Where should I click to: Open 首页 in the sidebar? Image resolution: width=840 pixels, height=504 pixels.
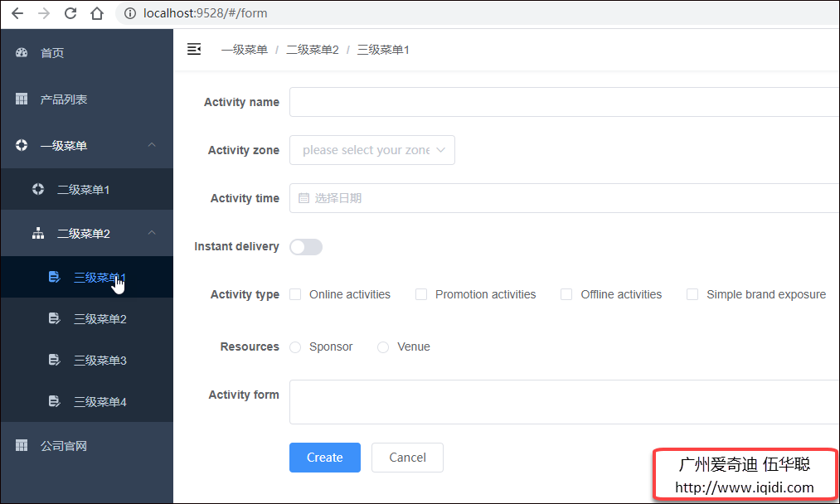pyautogui.click(x=87, y=52)
